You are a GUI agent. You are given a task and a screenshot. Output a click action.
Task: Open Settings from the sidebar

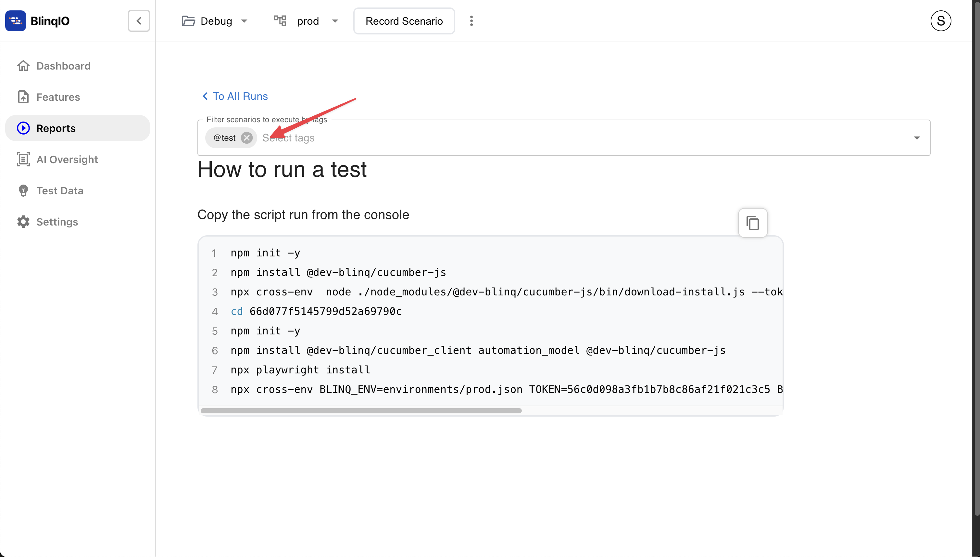pyautogui.click(x=78, y=222)
